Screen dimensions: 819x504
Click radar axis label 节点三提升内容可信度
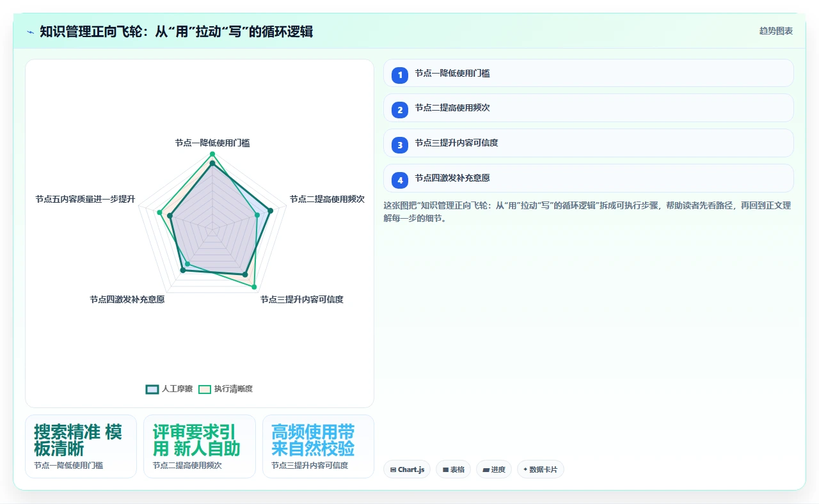pos(302,299)
